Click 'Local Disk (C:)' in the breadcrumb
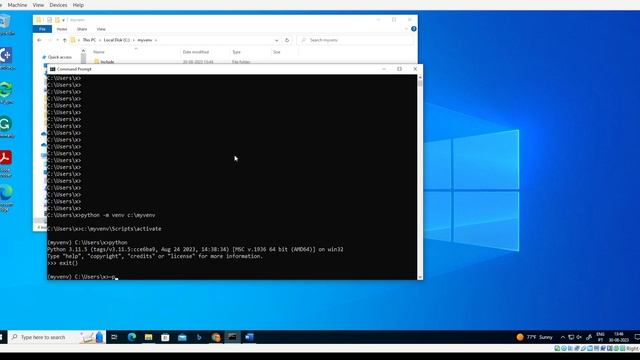 click(116, 40)
